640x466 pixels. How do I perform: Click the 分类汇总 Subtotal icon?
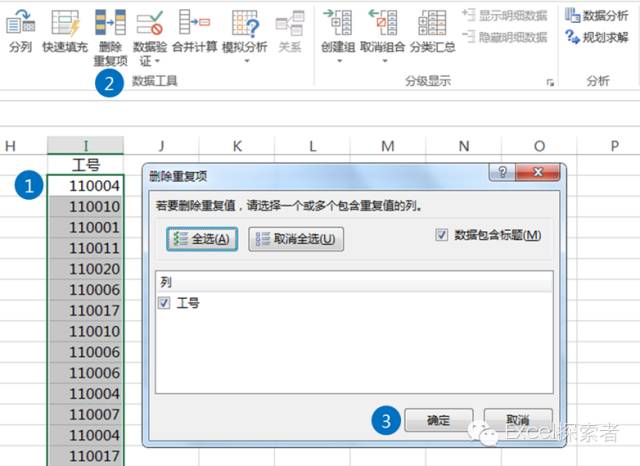[431, 22]
